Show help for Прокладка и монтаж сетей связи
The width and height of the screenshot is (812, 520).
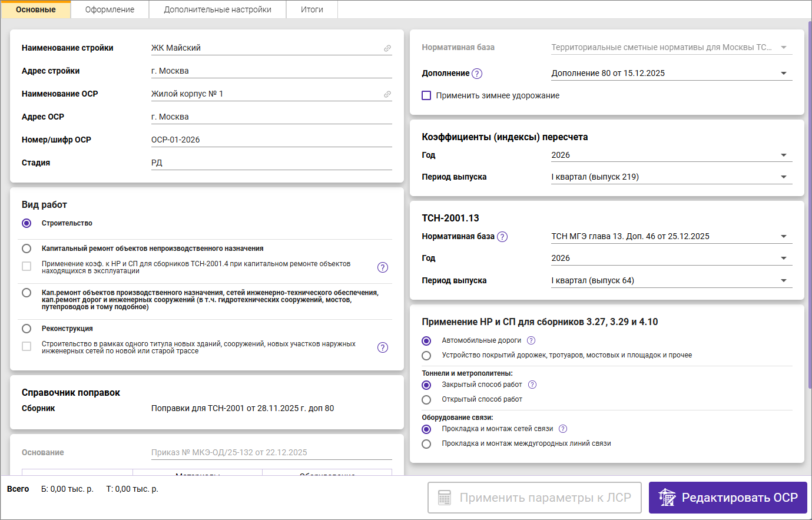(x=563, y=429)
